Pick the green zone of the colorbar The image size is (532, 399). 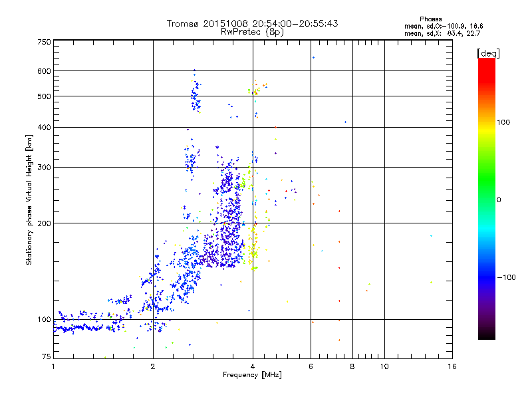(487, 180)
